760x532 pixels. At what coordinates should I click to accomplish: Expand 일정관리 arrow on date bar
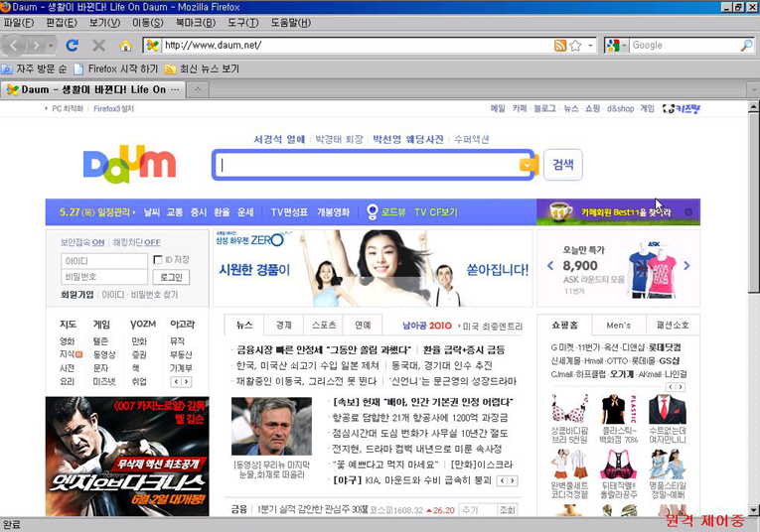pos(134,212)
